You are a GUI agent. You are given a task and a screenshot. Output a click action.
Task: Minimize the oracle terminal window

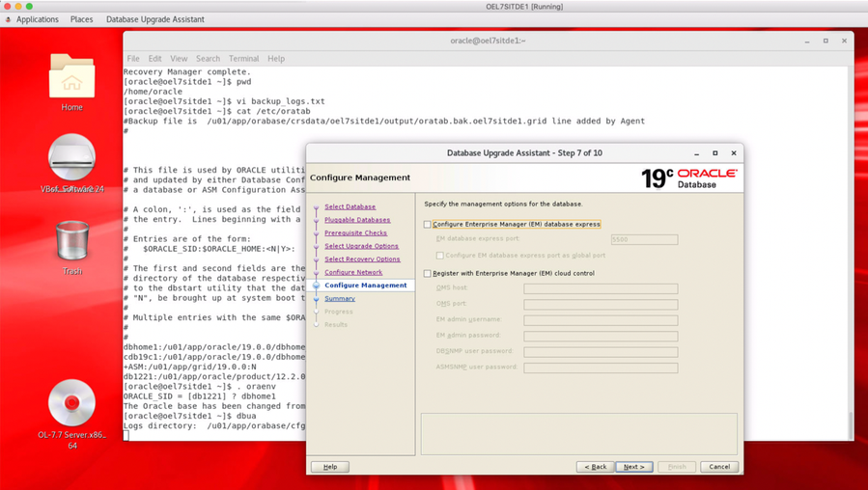point(807,41)
